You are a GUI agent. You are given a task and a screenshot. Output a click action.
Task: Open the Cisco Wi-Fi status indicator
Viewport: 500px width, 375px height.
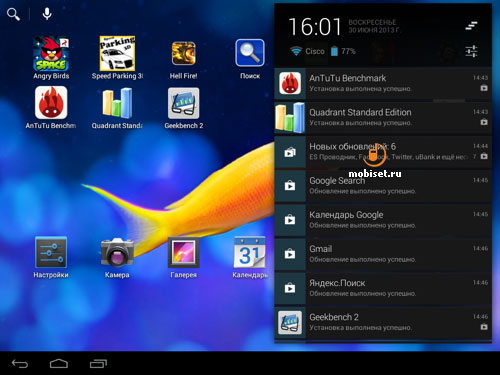click(x=307, y=51)
